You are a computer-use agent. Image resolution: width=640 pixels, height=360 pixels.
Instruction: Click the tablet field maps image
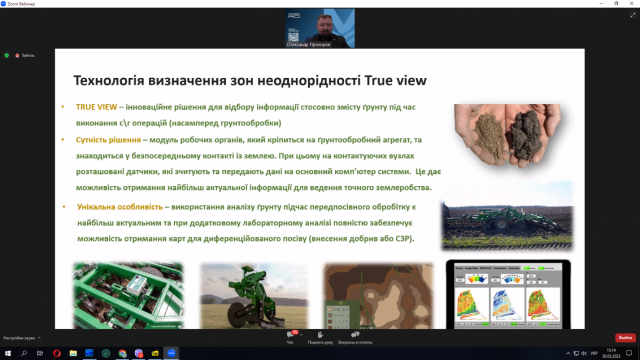coord(508,294)
